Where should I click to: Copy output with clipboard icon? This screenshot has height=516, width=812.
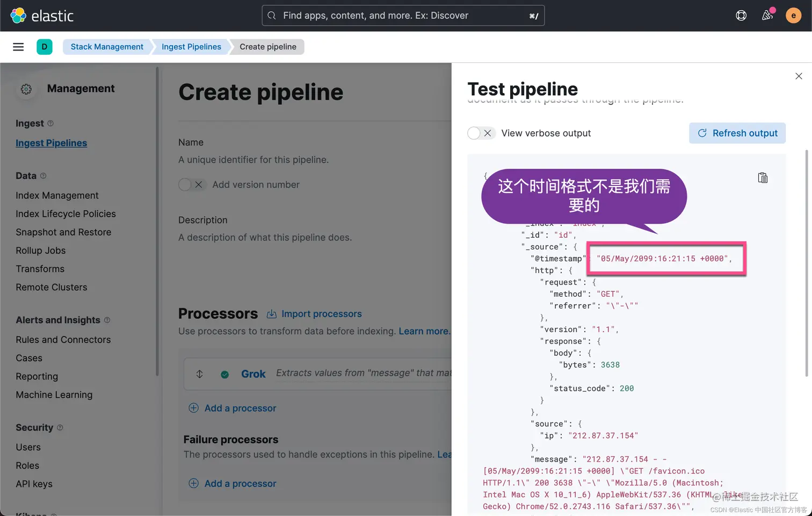(x=763, y=178)
